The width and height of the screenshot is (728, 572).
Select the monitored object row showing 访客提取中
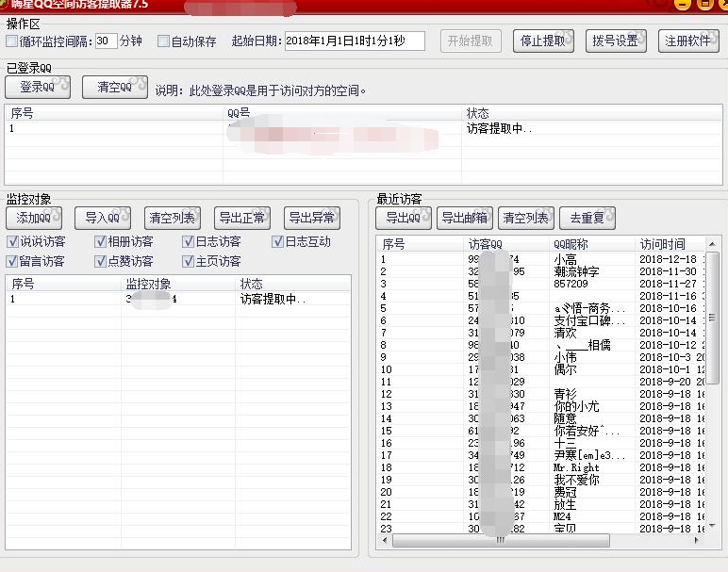click(178, 299)
